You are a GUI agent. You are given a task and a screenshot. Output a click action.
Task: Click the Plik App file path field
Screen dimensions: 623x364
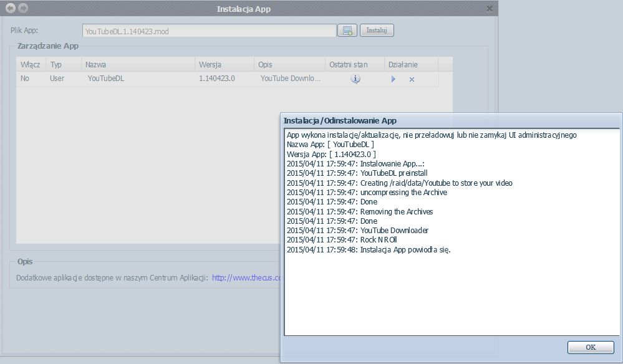(x=210, y=31)
